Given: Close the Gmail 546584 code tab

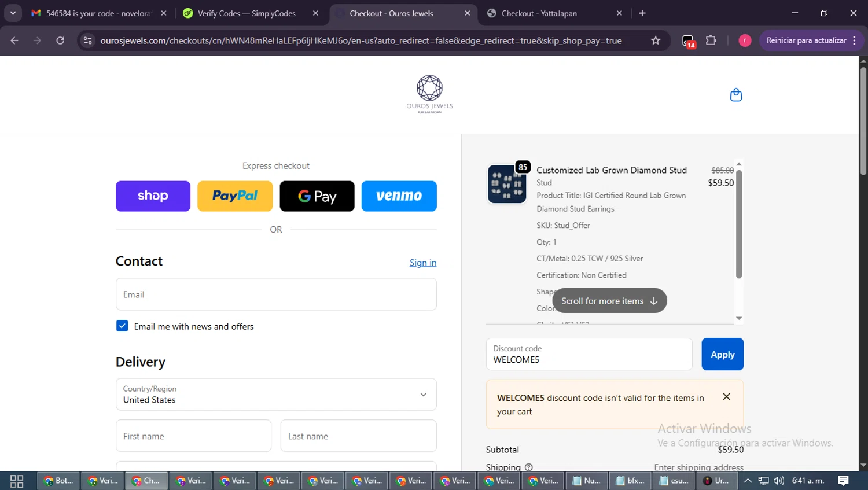Looking at the screenshot, I should 164,13.
